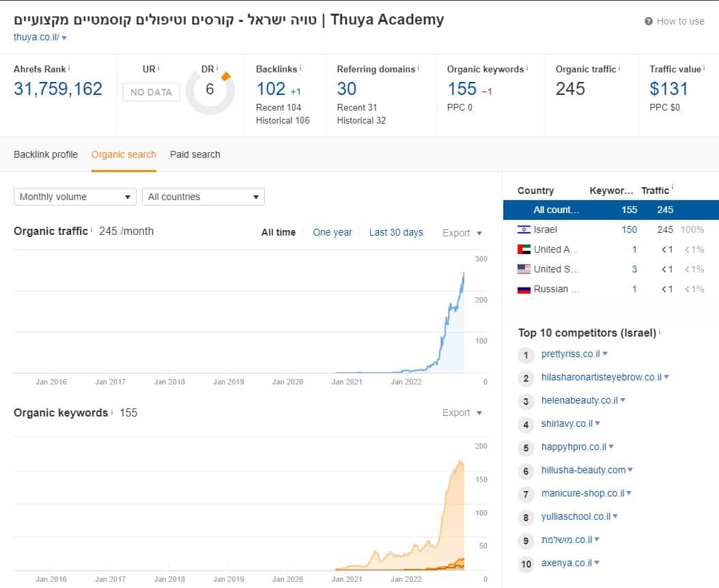Click the Organic traffic info icon in header
Image resolution: width=719 pixels, height=588 pixels.
619,68
